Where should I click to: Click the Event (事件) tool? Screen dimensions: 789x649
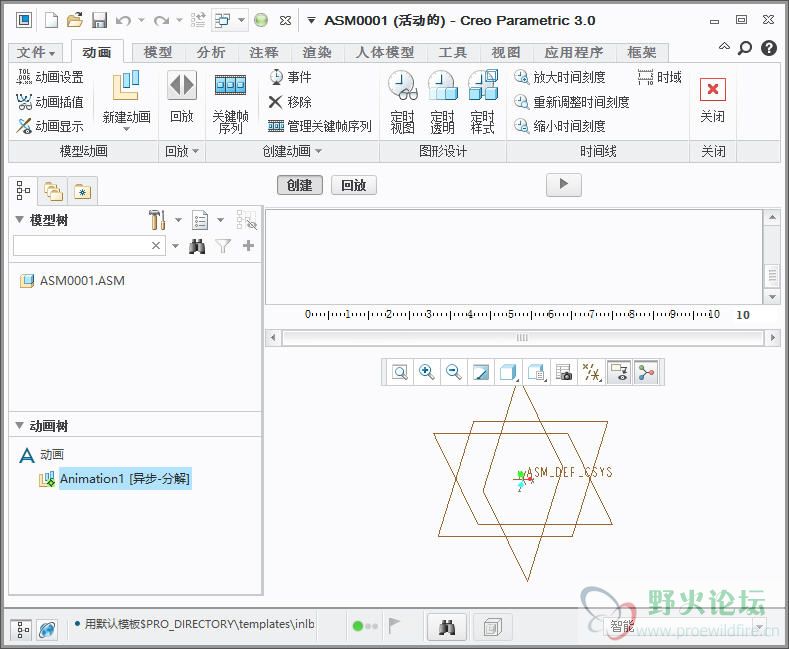tap(290, 77)
